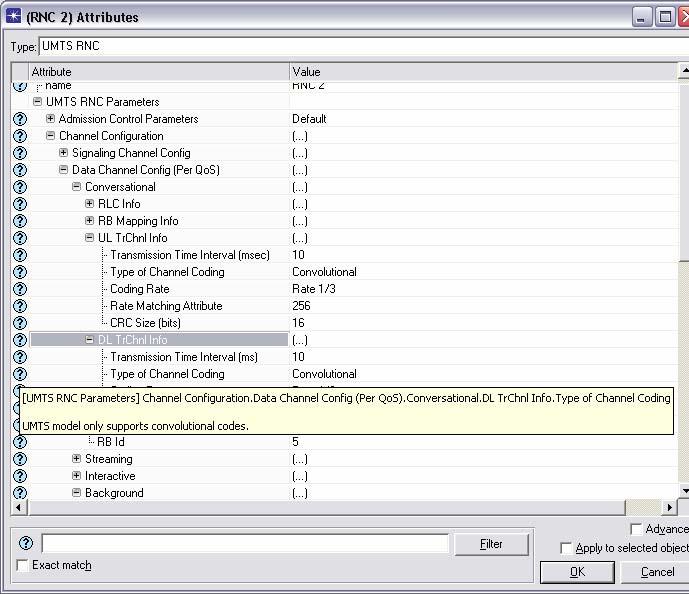Image resolution: width=689 pixels, height=594 pixels.
Task: Confirm with the OK button
Action: (577, 572)
